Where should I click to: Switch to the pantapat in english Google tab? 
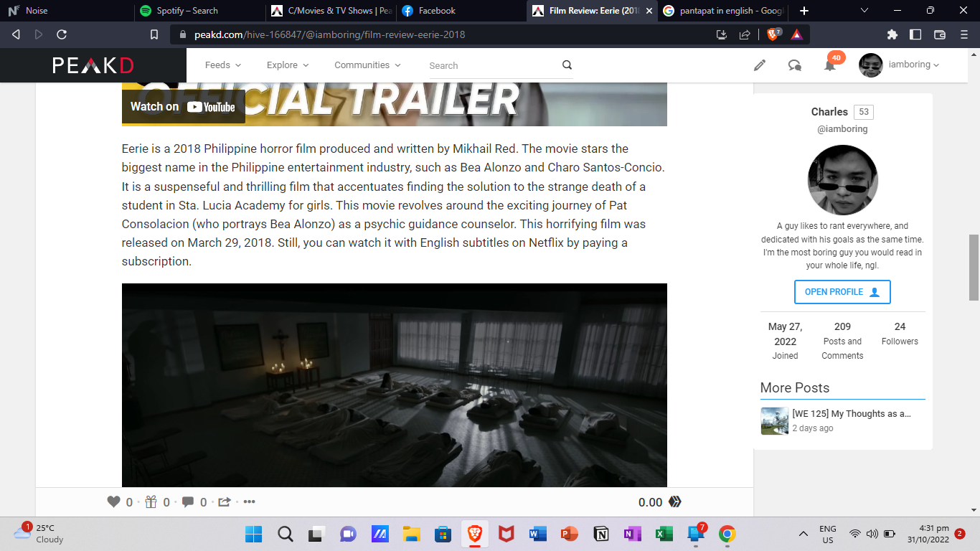pos(724,11)
